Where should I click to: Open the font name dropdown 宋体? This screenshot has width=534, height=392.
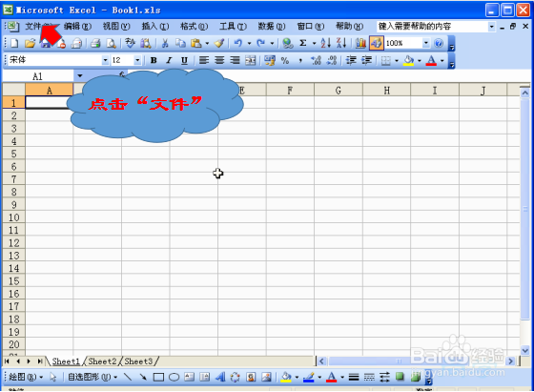click(105, 60)
